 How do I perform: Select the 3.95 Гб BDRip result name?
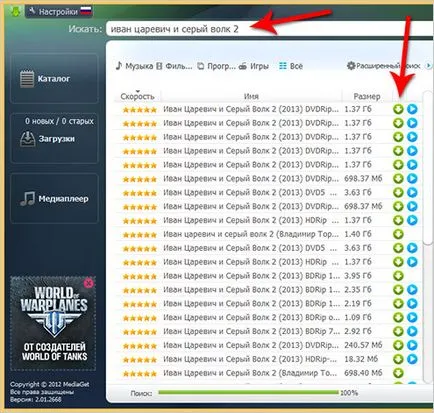point(251,276)
